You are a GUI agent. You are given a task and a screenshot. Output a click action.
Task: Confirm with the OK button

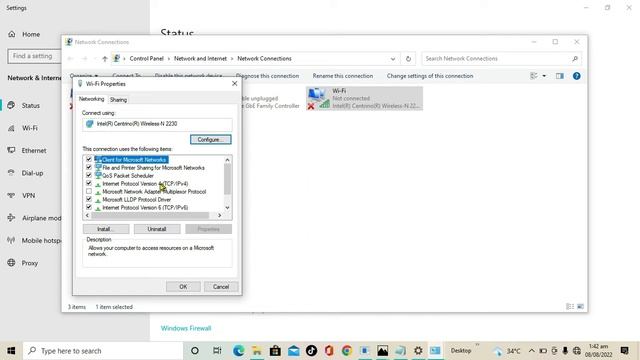(183, 287)
